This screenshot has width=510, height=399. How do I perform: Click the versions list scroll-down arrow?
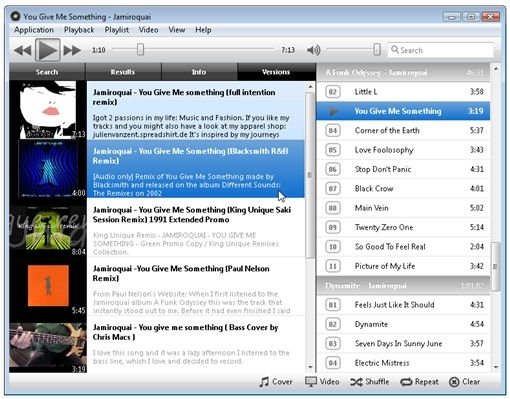click(x=310, y=367)
